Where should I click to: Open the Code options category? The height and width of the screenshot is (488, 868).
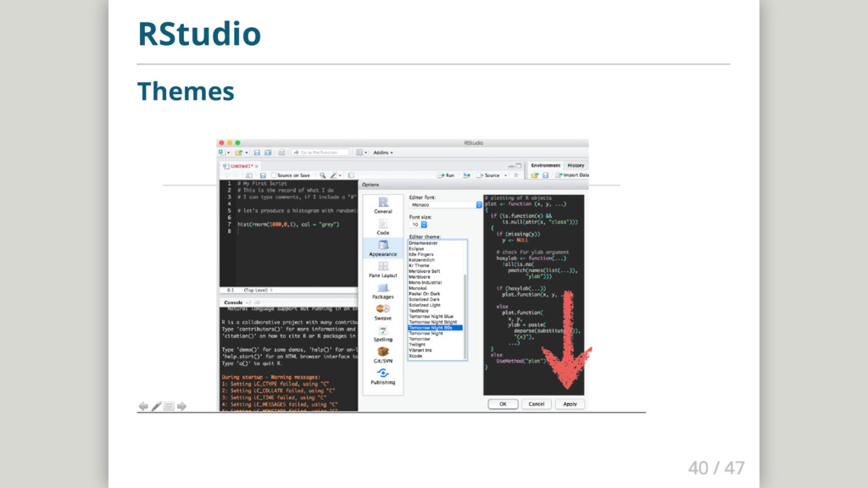tap(382, 227)
